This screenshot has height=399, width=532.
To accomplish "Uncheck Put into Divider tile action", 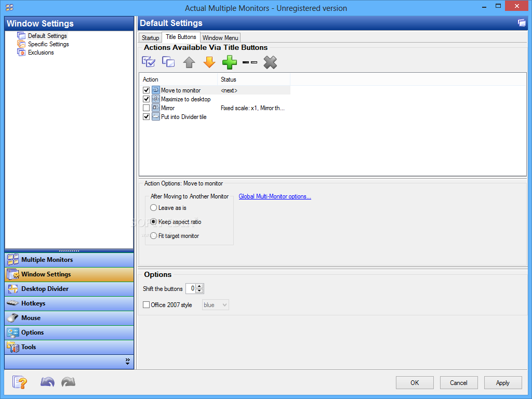I will point(146,117).
